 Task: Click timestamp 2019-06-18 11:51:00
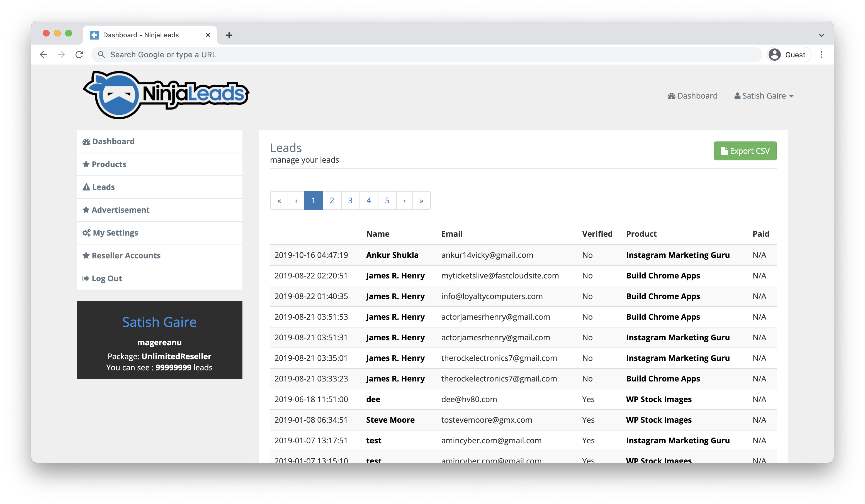311,399
